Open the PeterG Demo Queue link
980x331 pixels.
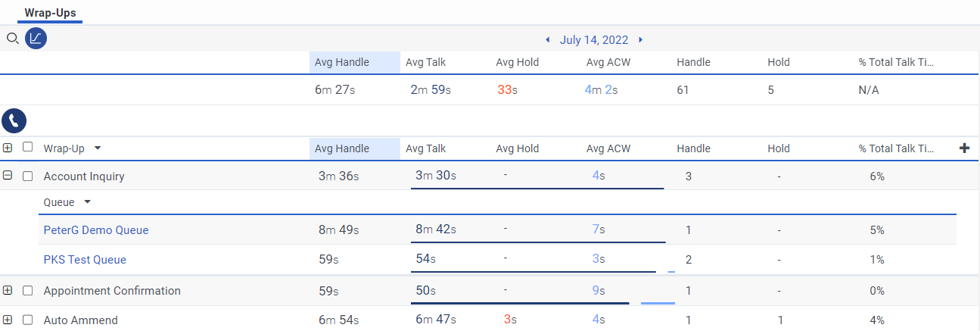(96, 230)
